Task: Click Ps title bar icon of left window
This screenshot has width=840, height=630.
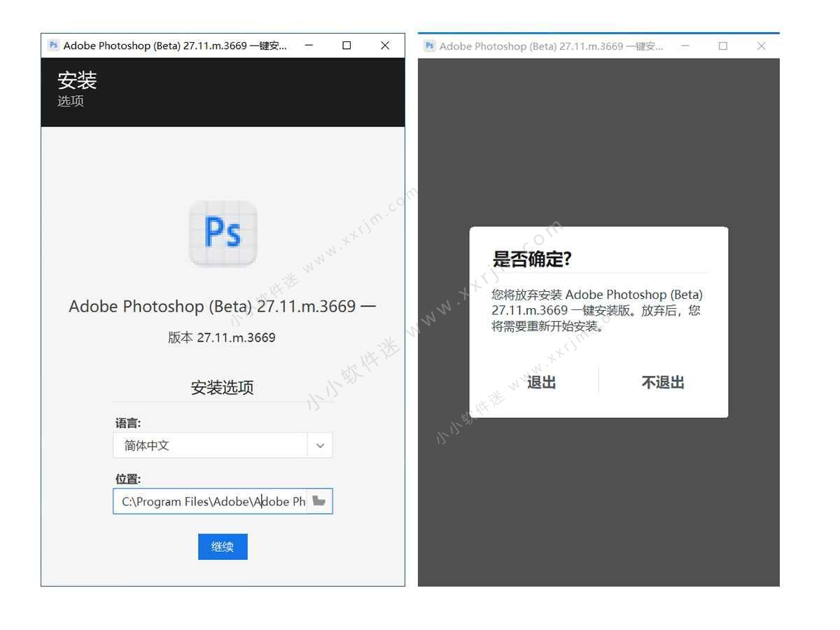Action: [53, 45]
